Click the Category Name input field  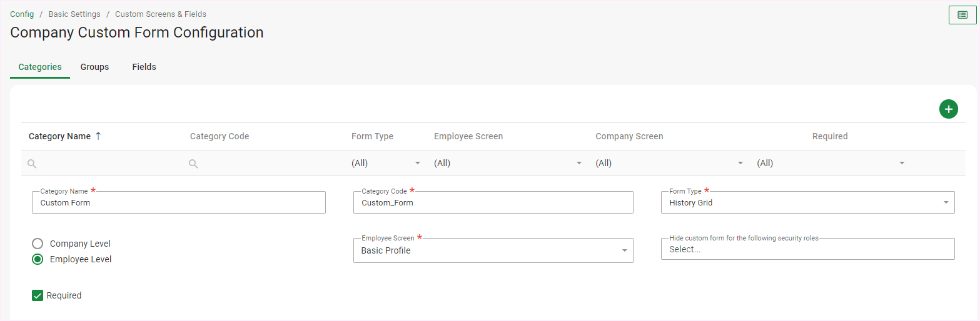click(178, 203)
